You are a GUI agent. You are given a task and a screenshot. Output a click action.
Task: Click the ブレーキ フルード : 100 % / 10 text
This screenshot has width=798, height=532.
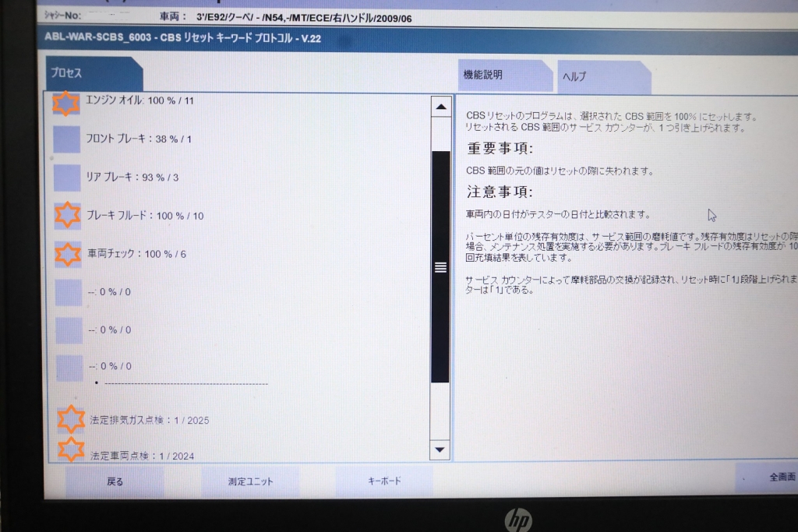[145, 216]
